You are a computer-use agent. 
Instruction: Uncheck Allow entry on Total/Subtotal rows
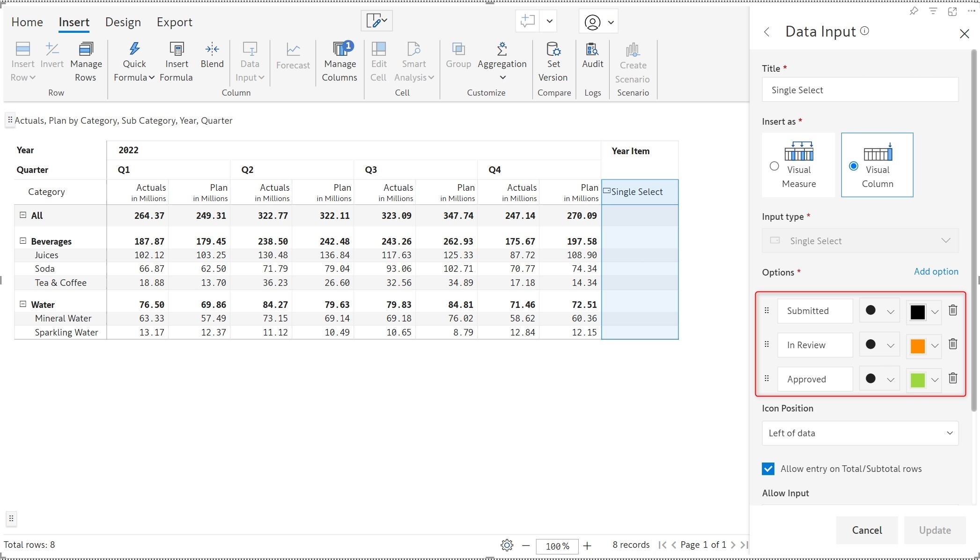click(x=768, y=469)
